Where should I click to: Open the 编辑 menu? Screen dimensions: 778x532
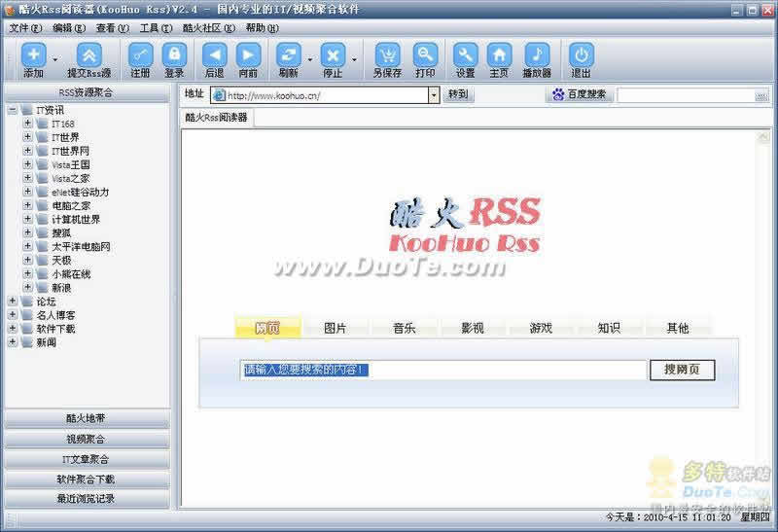(x=69, y=28)
